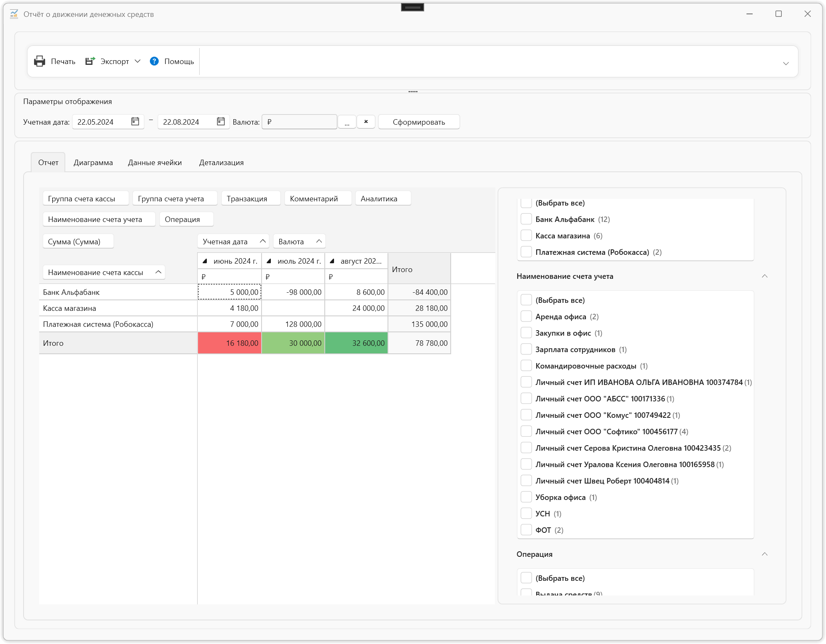Collapse the Наименование счета учета filter section
The image size is (826, 644).
click(765, 276)
